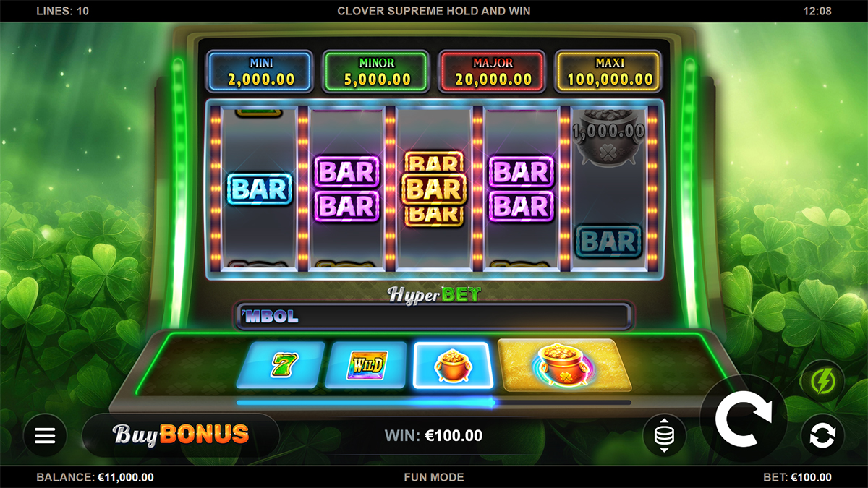The image size is (868, 488).
Task: Spin the reels with the big arrow button
Action: (x=744, y=419)
